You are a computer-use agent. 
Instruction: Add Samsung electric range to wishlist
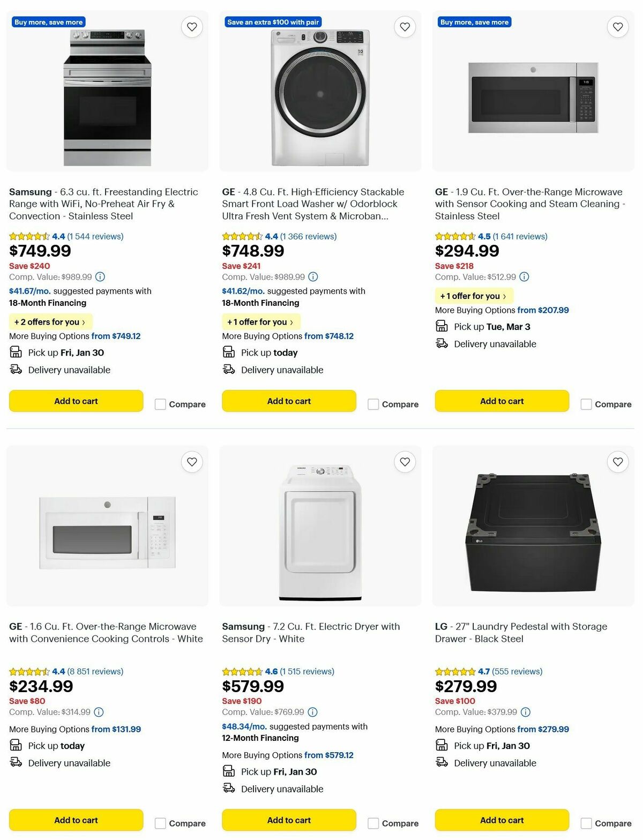(192, 26)
